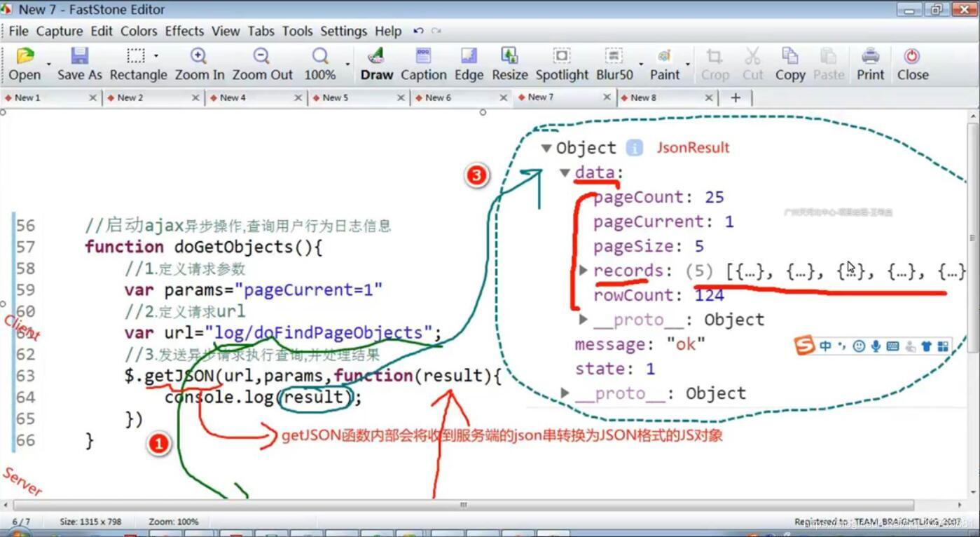This screenshot has height=537, width=980.
Task: Click the 'Zoom: 100%' status text
Action: pos(173,522)
